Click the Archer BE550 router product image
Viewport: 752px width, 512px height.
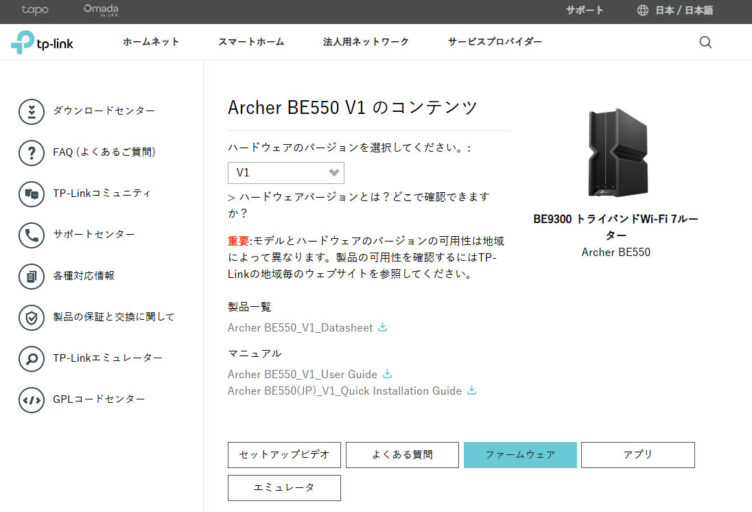click(x=617, y=152)
